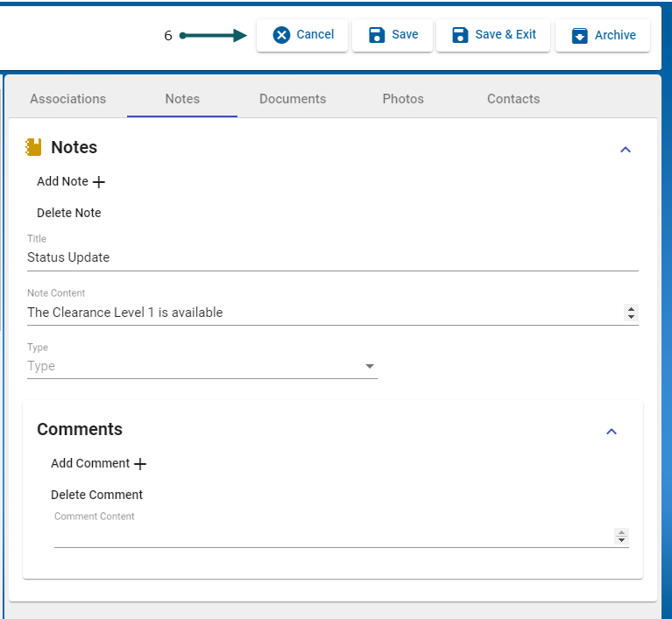The height and width of the screenshot is (619, 672).
Task: Go to the Photos tab
Action: [x=403, y=99]
